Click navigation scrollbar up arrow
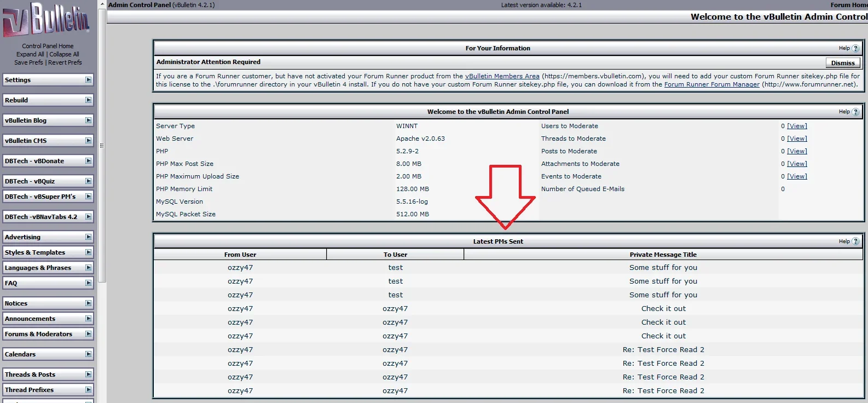 [x=102, y=4]
